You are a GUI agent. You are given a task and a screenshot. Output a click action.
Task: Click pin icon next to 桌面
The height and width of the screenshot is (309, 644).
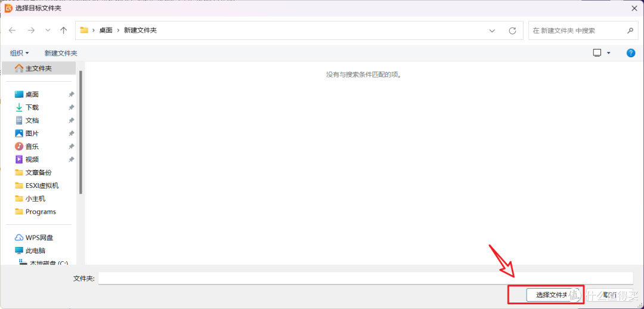[x=71, y=94]
